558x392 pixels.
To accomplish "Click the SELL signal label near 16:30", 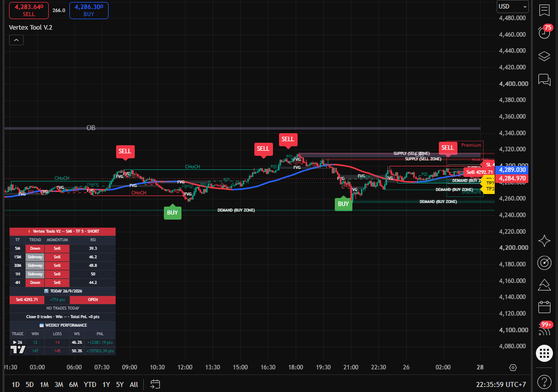I will (x=263, y=149).
